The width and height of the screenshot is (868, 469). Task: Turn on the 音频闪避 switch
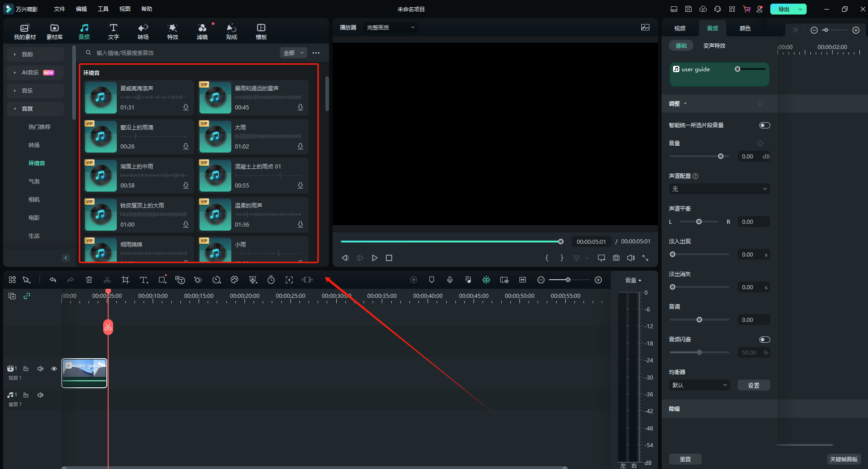pyautogui.click(x=764, y=340)
